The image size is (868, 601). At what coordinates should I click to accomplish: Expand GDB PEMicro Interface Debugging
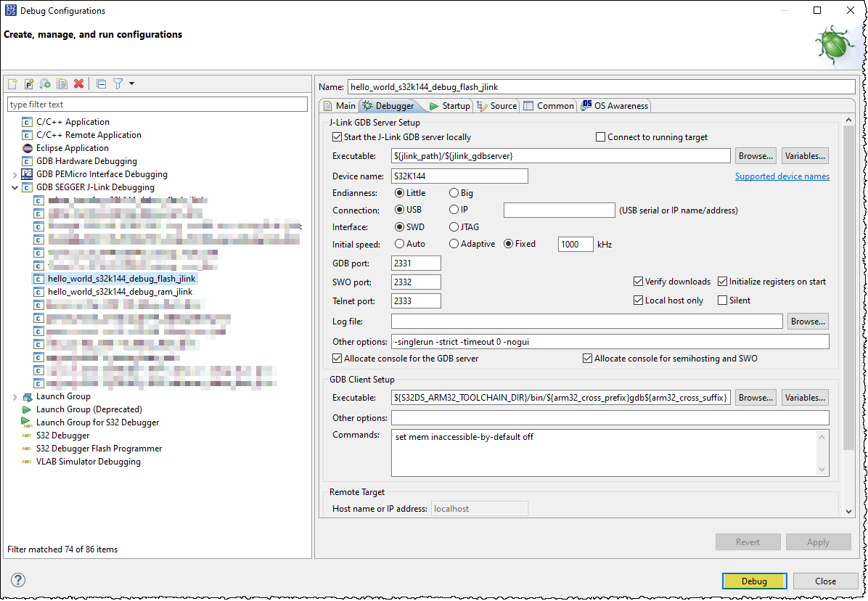(x=15, y=174)
